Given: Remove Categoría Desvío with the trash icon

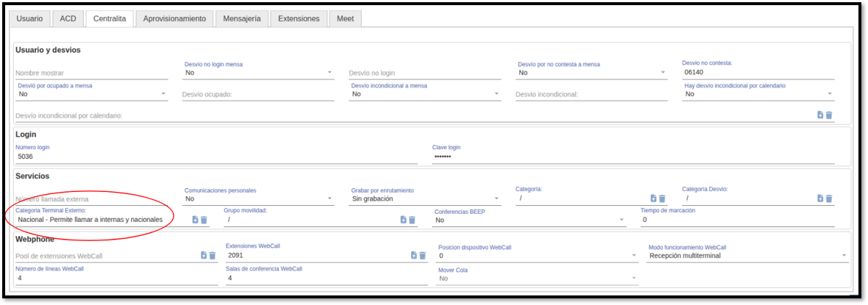Looking at the screenshot, I should tap(829, 198).
